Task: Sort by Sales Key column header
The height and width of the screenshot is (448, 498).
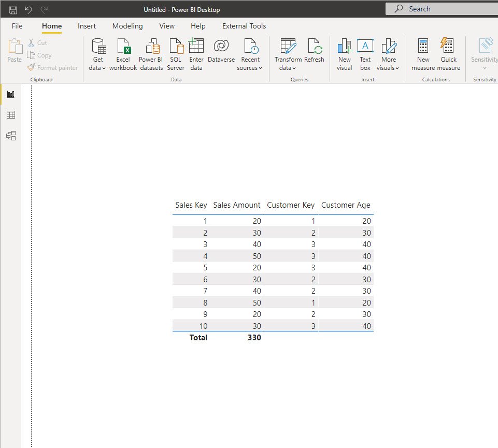Action: pos(191,205)
